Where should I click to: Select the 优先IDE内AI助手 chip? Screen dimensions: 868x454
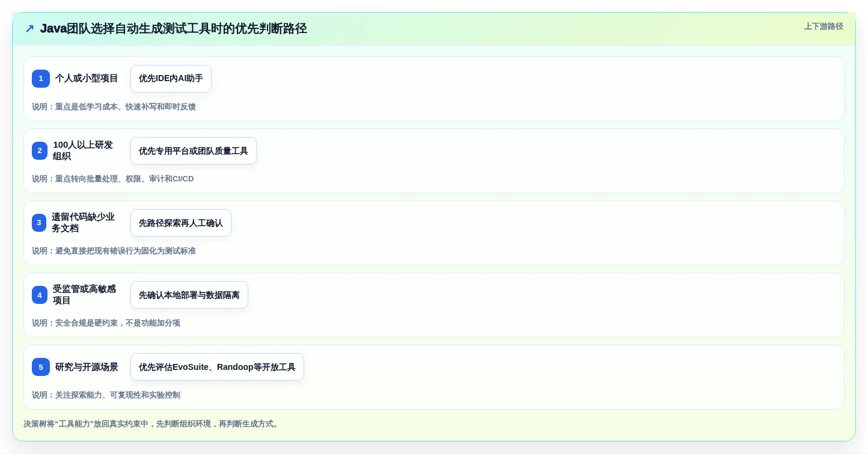tap(171, 79)
